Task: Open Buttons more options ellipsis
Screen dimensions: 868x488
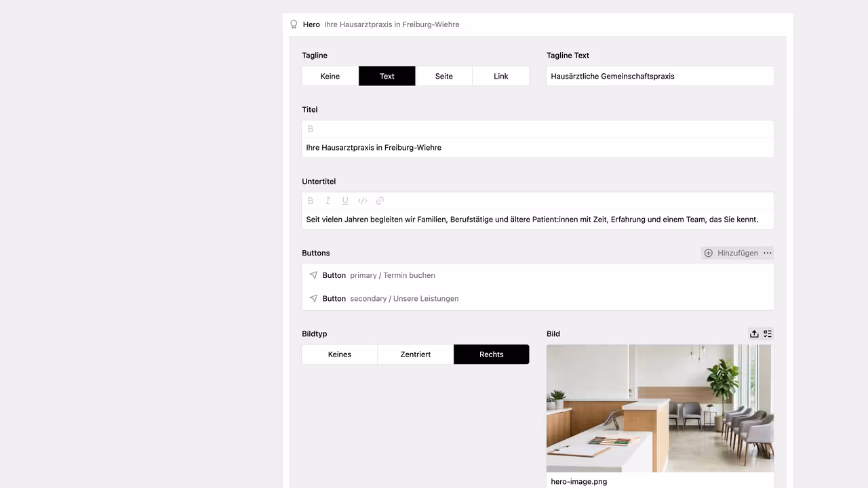Action: click(768, 253)
